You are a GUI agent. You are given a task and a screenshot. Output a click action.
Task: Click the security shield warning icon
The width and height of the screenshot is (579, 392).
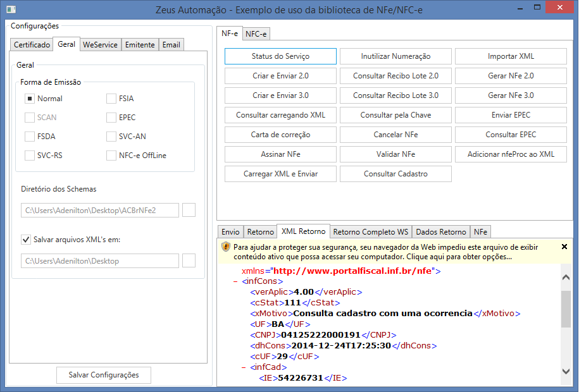click(x=226, y=247)
